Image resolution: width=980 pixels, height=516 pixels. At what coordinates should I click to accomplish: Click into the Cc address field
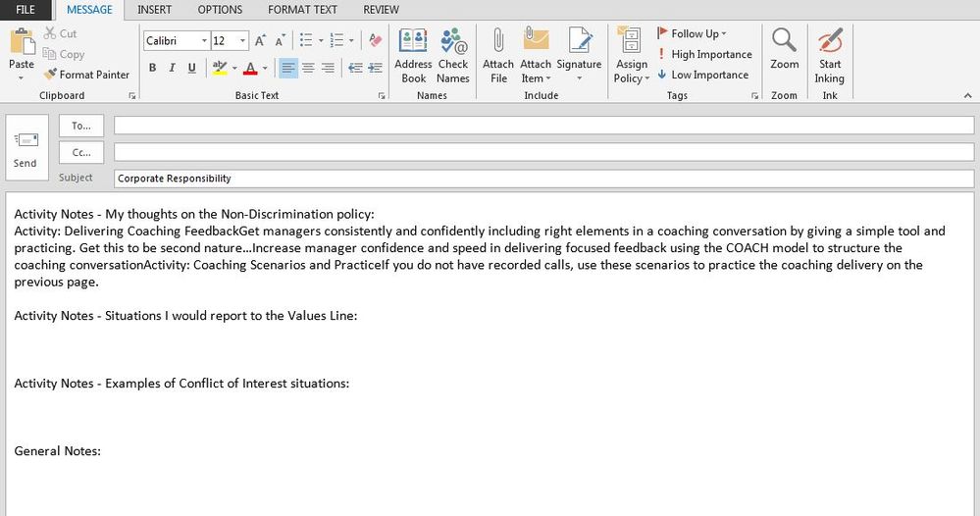(x=543, y=152)
